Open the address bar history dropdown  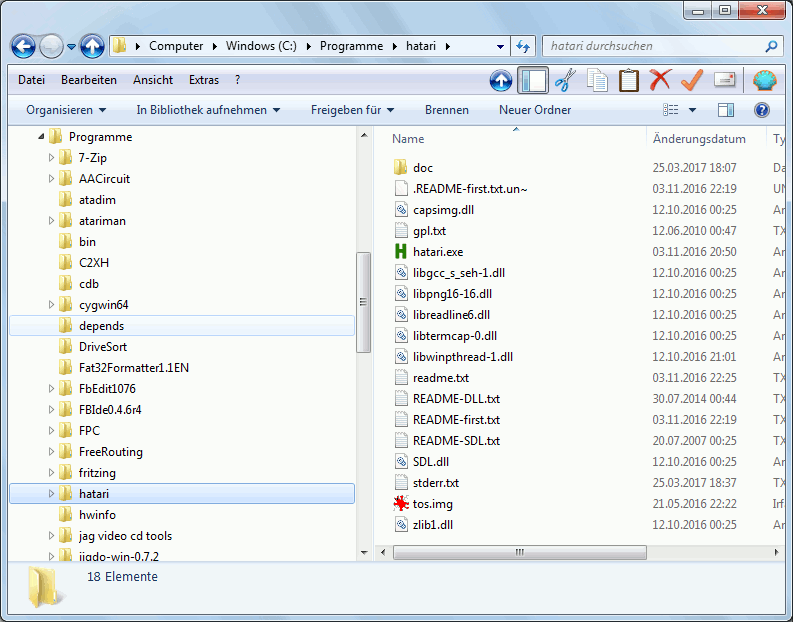click(500, 47)
